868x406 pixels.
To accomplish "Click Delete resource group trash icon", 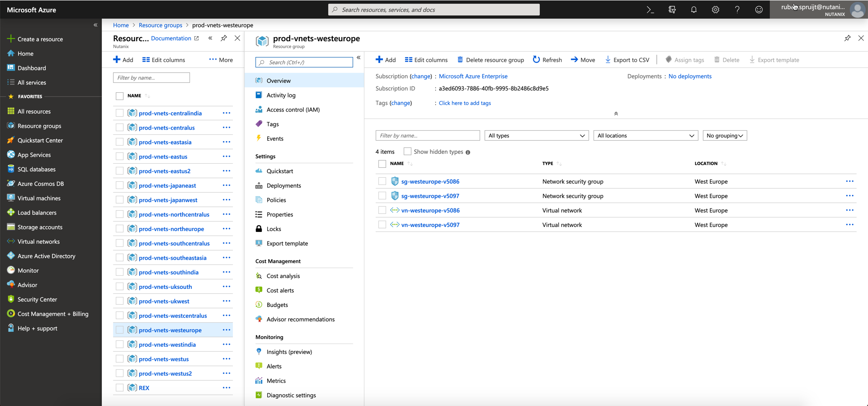I will coord(460,60).
